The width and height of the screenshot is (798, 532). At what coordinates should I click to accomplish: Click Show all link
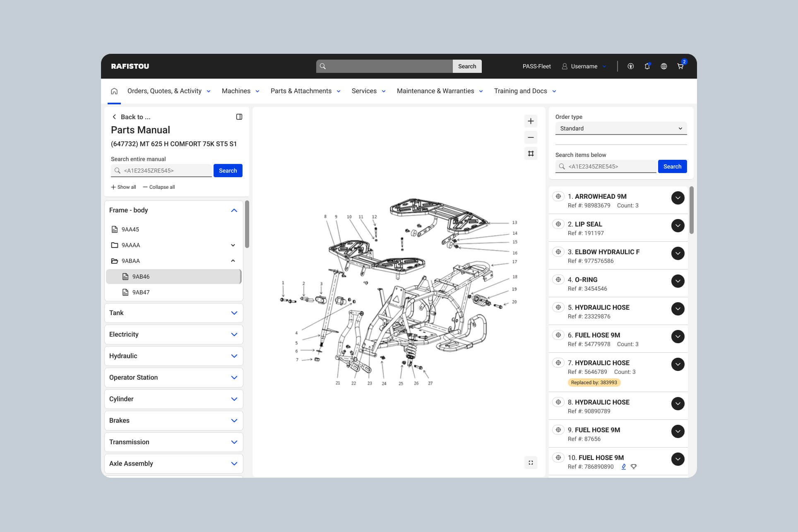123,187
